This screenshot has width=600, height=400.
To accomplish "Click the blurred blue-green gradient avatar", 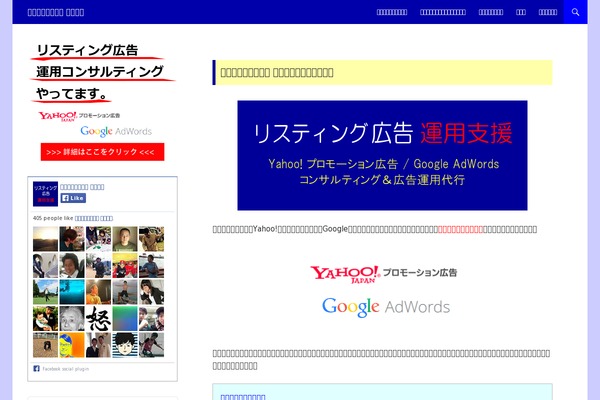I will coord(125,318).
